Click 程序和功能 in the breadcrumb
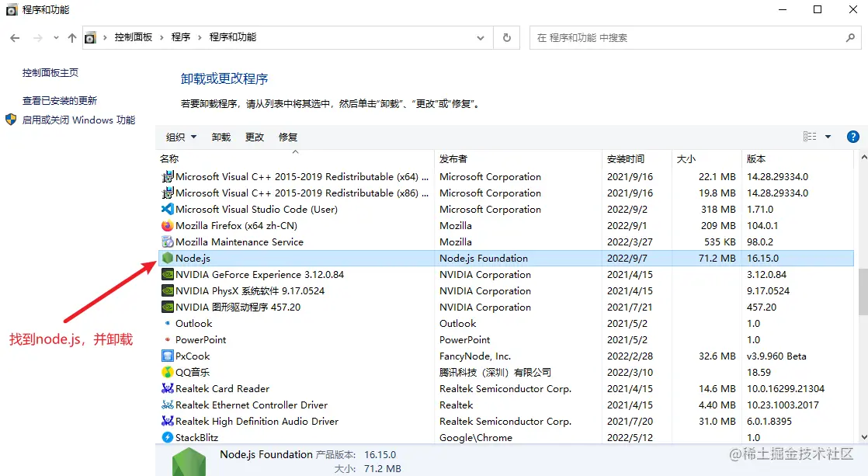Viewport: 868px width, 476px height. tap(233, 37)
